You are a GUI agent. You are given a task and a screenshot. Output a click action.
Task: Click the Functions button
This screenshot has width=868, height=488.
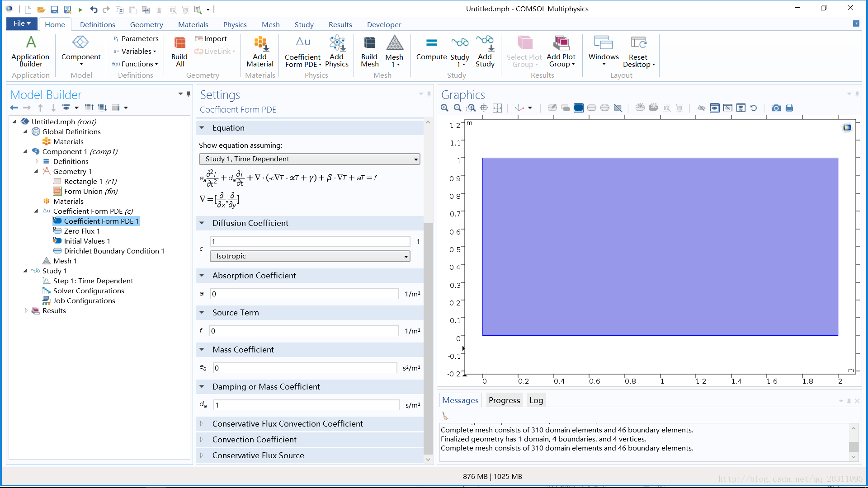[135, 64]
